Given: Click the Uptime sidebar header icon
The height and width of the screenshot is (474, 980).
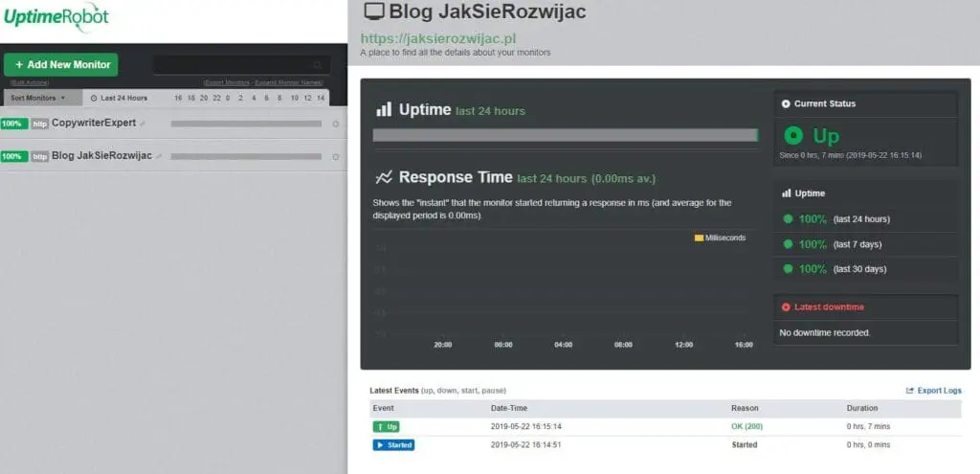Looking at the screenshot, I should 787,193.
